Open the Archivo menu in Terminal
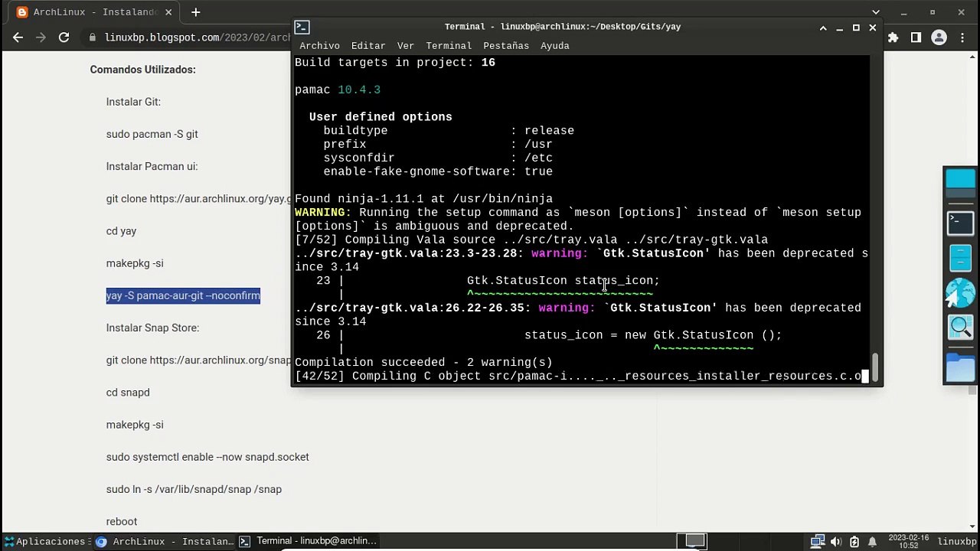The height and width of the screenshot is (551, 980). pos(319,46)
